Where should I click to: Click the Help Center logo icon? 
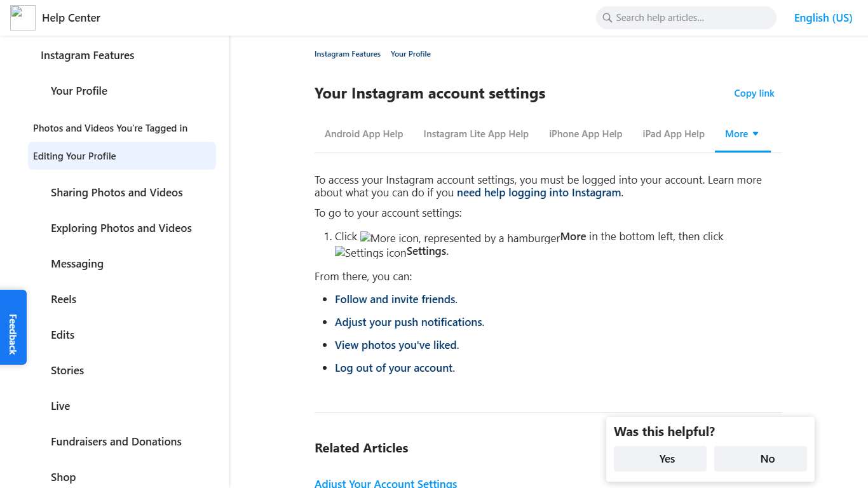22,17
